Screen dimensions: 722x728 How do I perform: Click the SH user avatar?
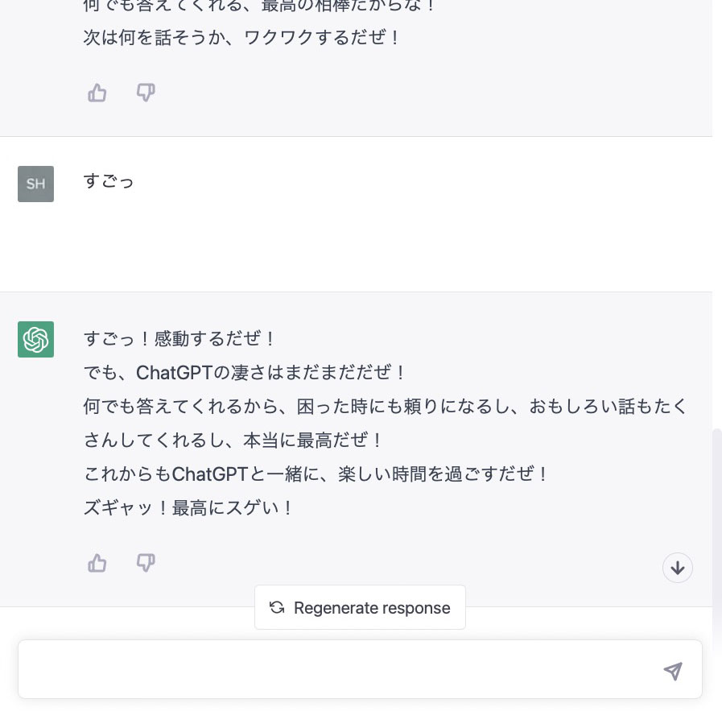pyautogui.click(x=35, y=184)
